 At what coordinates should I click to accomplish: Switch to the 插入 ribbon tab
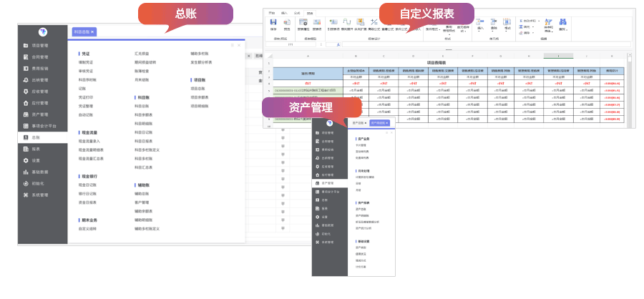[x=285, y=13]
